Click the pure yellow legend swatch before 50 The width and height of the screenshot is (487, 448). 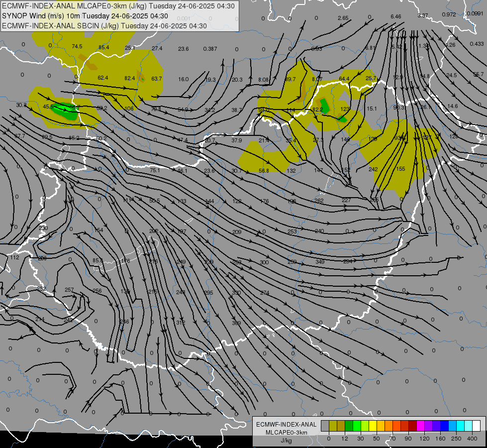pos(373,426)
